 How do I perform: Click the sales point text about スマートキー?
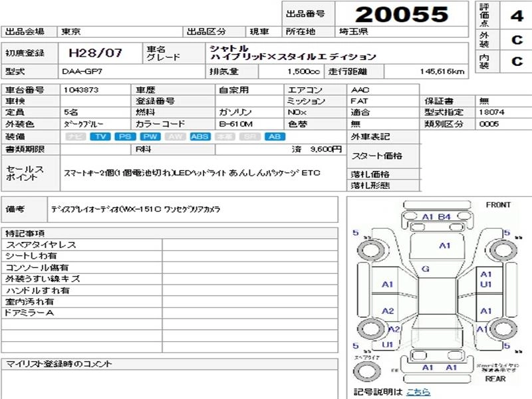192,173
